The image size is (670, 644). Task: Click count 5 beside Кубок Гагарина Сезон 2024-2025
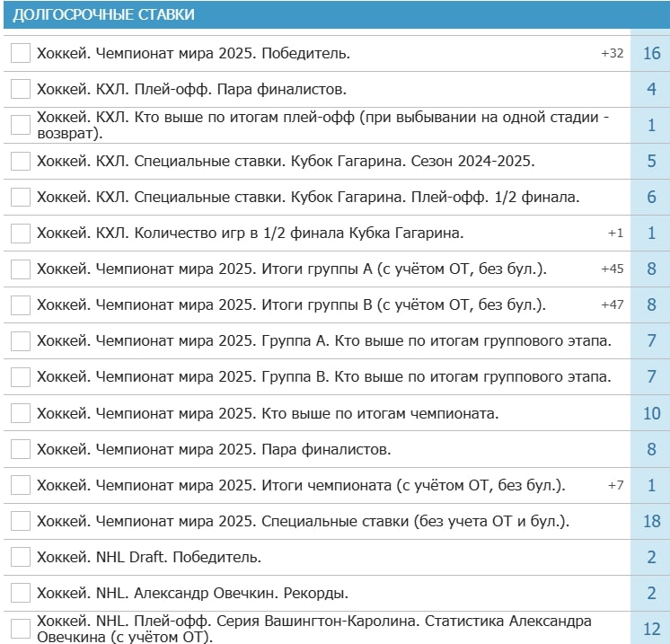coord(652,161)
